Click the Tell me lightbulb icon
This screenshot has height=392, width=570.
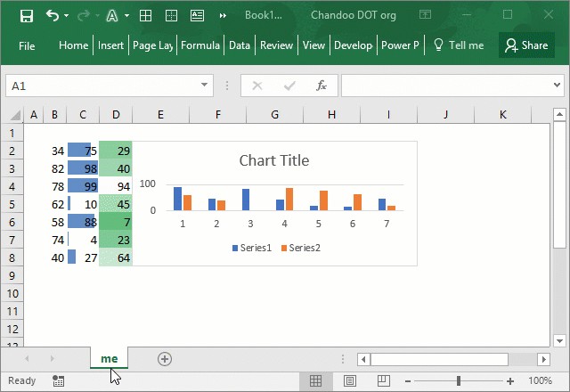438,45
